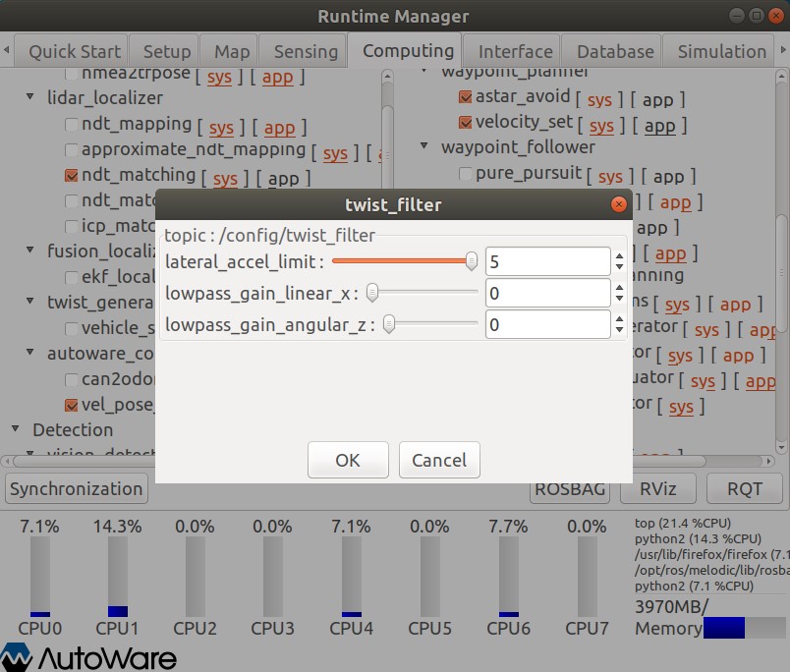Open the app link for ndt_mapping

click(279, 125)
